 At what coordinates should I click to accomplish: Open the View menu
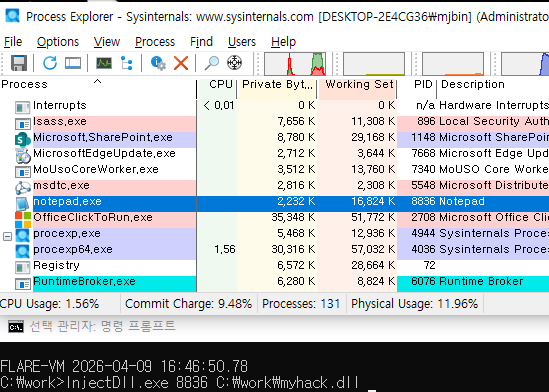(x=107, y=42)
